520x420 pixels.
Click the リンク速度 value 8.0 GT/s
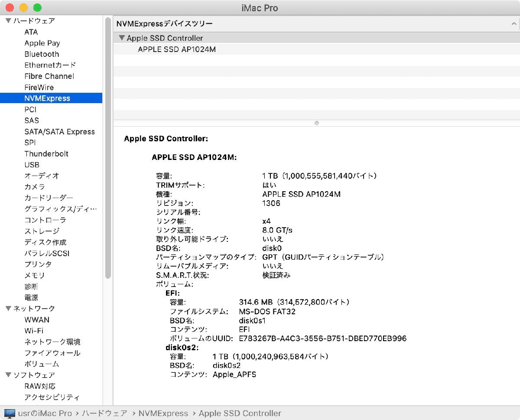tap(277, 230)
